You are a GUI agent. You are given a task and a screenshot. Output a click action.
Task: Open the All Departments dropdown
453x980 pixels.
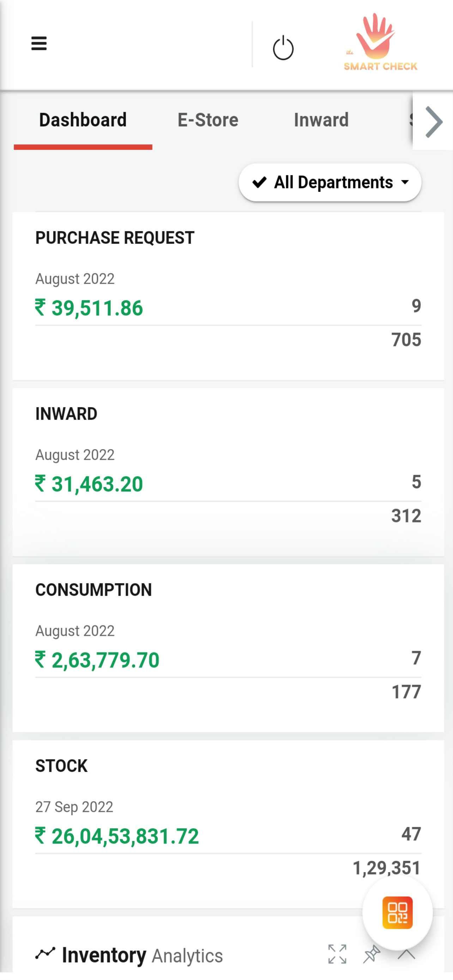point(330,182)
